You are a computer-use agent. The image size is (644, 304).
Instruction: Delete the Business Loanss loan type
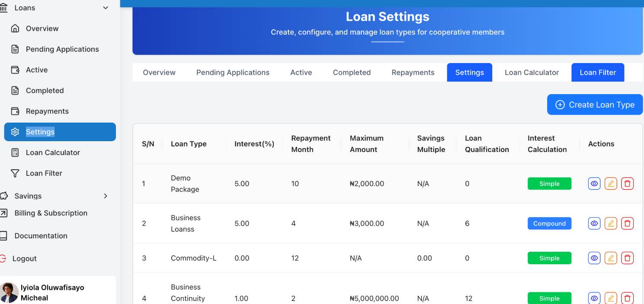pyautogui.click(x=628, y=223)
